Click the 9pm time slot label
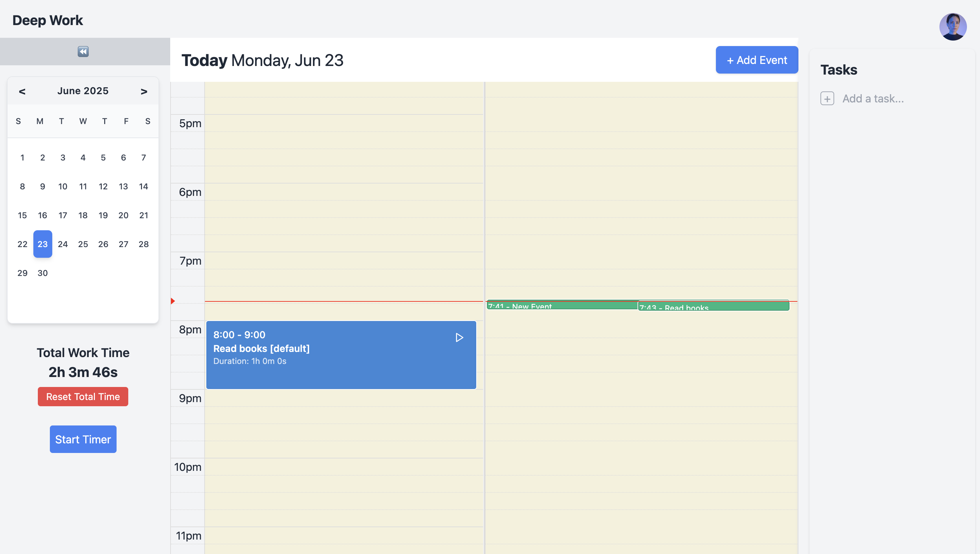The height and width of the screenshot is (554, 980). tap(190, 398)
